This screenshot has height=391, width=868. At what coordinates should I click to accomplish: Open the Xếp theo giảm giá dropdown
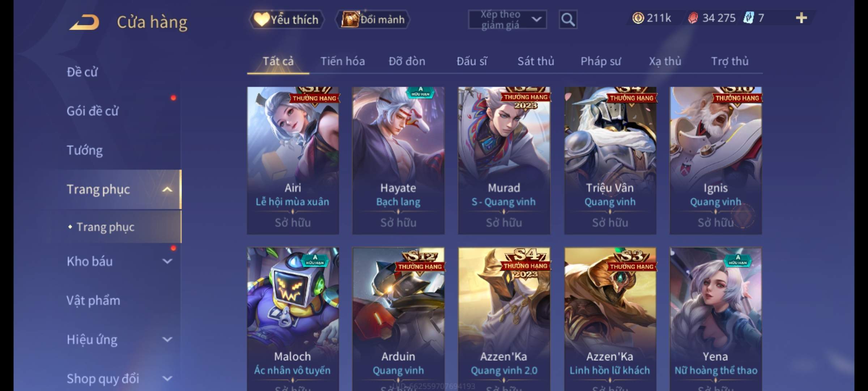click(x=507, y=20)
